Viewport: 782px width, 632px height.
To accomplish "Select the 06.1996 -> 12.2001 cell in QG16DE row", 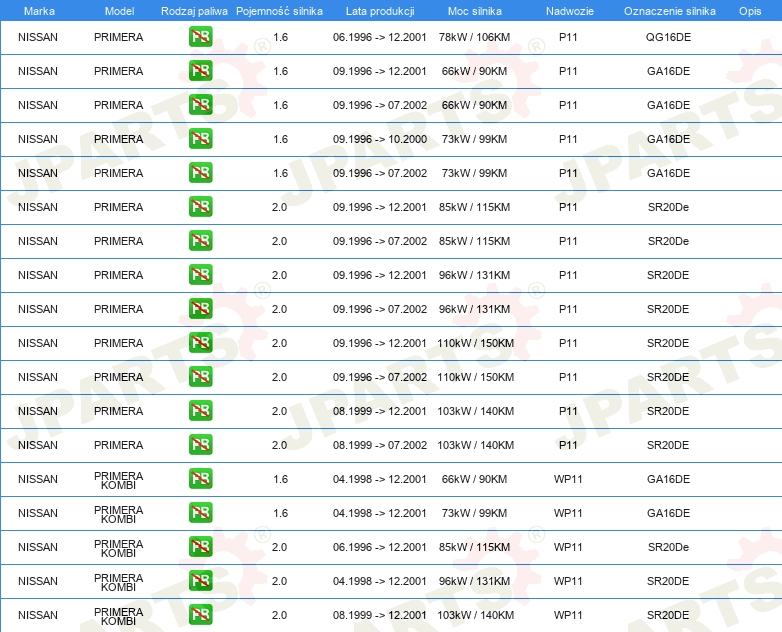I will [x=380, y=37].
